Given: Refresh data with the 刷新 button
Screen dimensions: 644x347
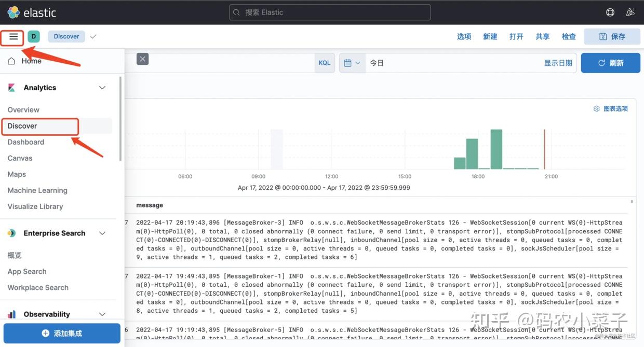Looking at the screenshot, I should (x=610, y=63).
